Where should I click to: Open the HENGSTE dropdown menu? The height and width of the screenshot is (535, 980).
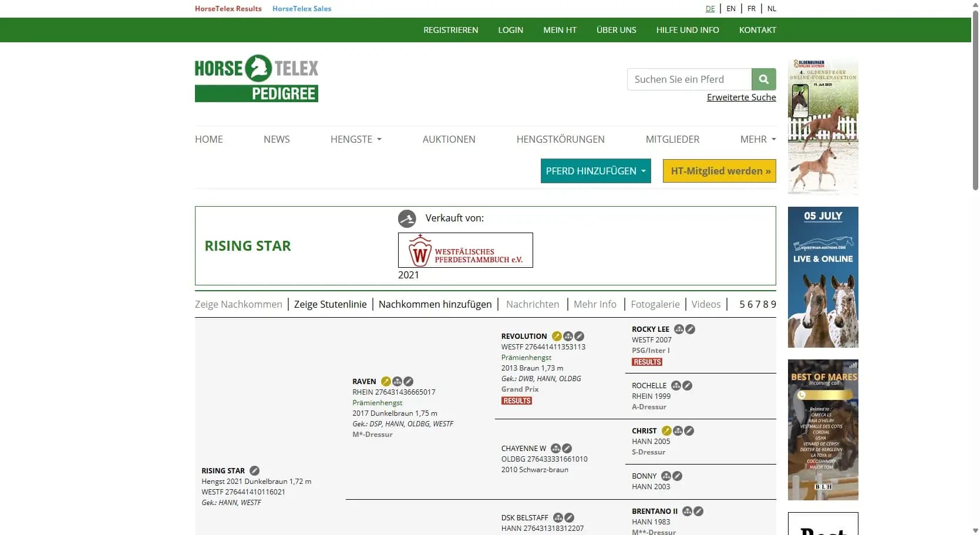(355, 139)
